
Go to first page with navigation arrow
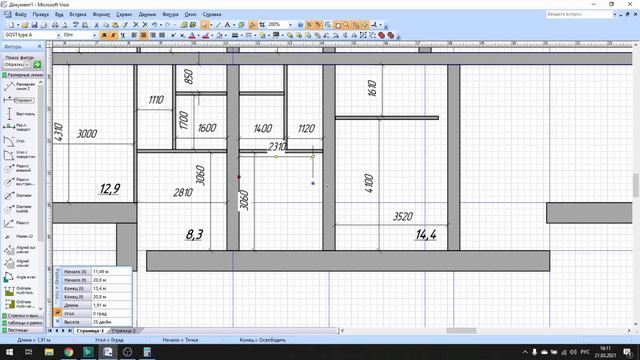coord(50,331)
